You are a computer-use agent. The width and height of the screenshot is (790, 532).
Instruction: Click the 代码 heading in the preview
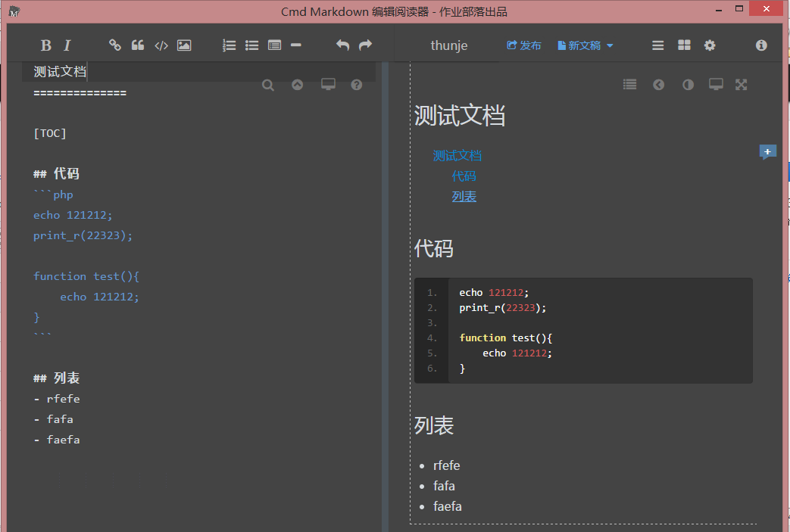(434, 249)
